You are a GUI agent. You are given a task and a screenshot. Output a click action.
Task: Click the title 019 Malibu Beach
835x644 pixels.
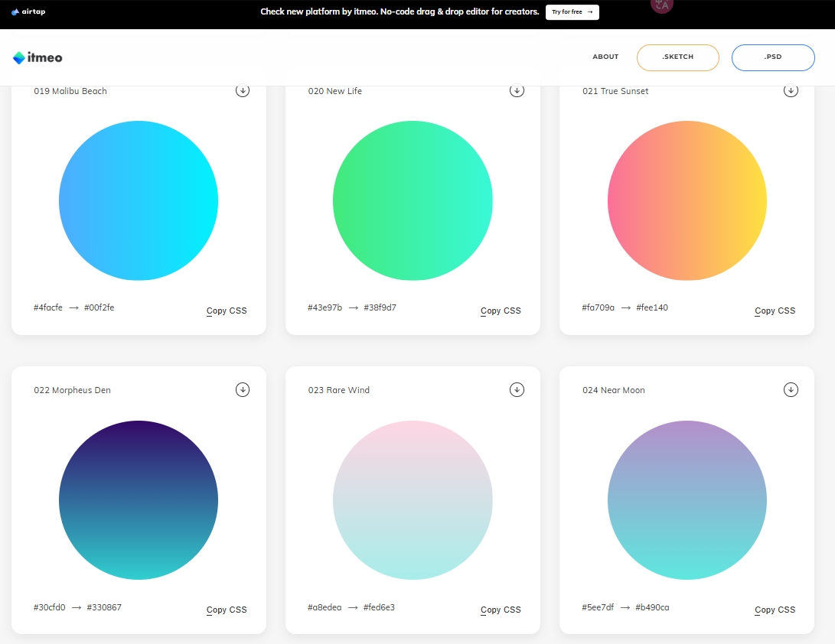point(70,91)
